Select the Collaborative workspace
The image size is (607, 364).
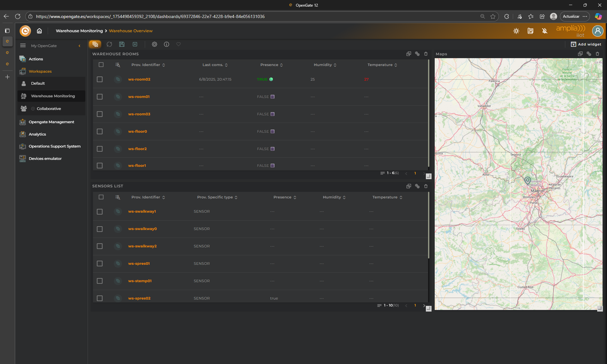coord(49,109)
